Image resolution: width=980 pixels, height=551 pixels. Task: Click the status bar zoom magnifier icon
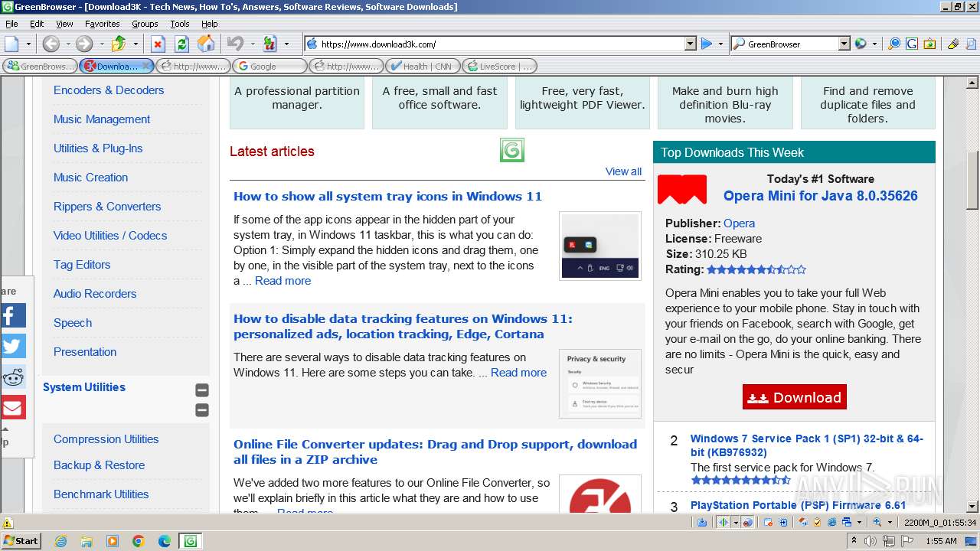877,522
